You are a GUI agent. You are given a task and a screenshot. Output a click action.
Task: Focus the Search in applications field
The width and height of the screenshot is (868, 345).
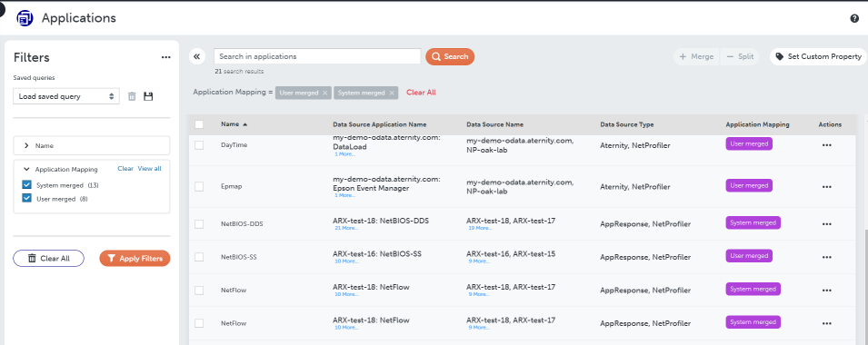tap(317, 56)
